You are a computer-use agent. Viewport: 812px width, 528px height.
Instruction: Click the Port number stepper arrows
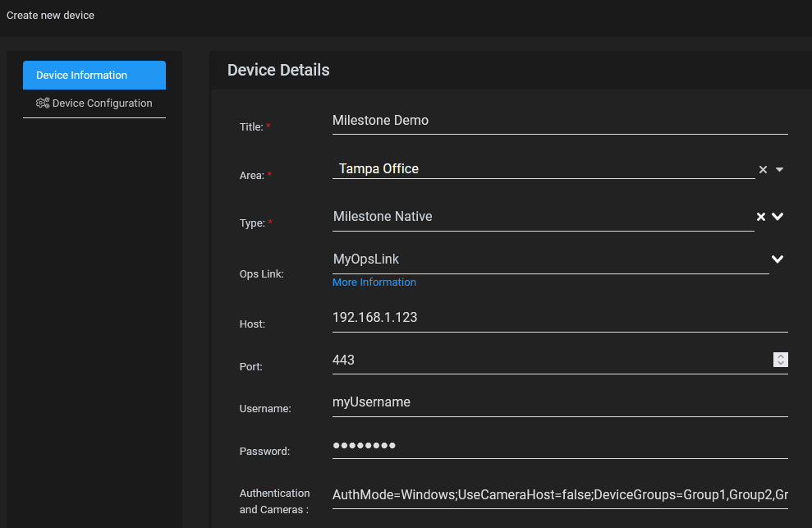coord(781,360)
